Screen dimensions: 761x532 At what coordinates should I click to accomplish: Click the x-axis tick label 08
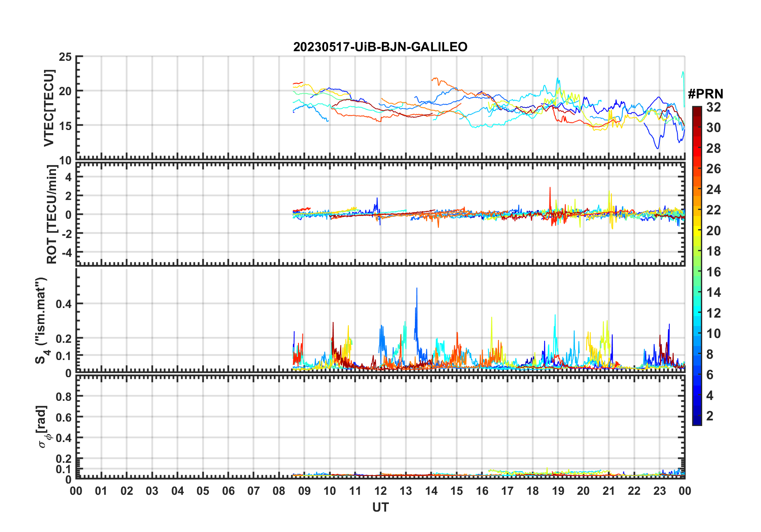point(279,490)
